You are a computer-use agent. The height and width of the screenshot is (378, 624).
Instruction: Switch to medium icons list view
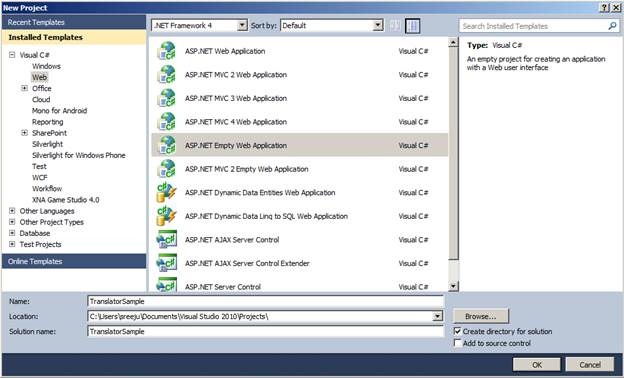(x=413, y=26)
